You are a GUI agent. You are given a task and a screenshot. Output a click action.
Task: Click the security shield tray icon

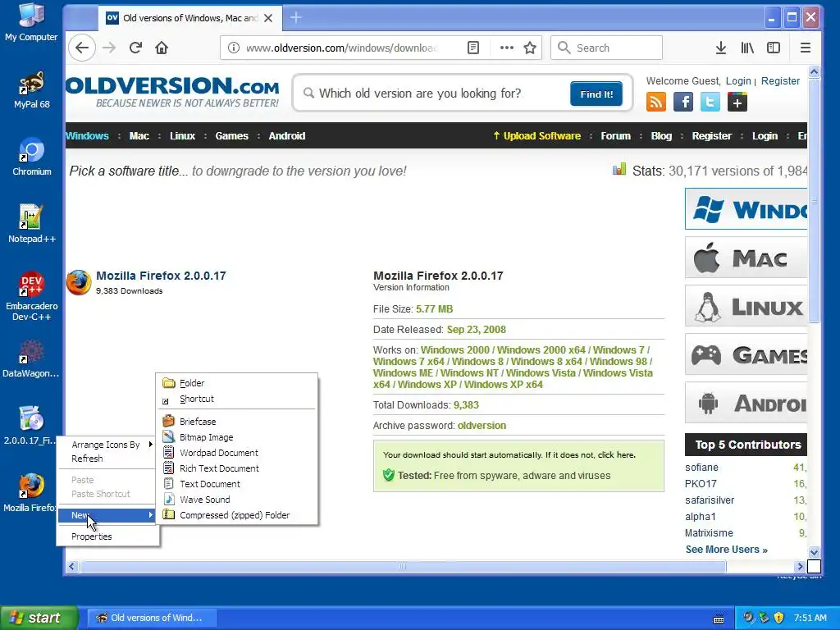pos(779,618)
